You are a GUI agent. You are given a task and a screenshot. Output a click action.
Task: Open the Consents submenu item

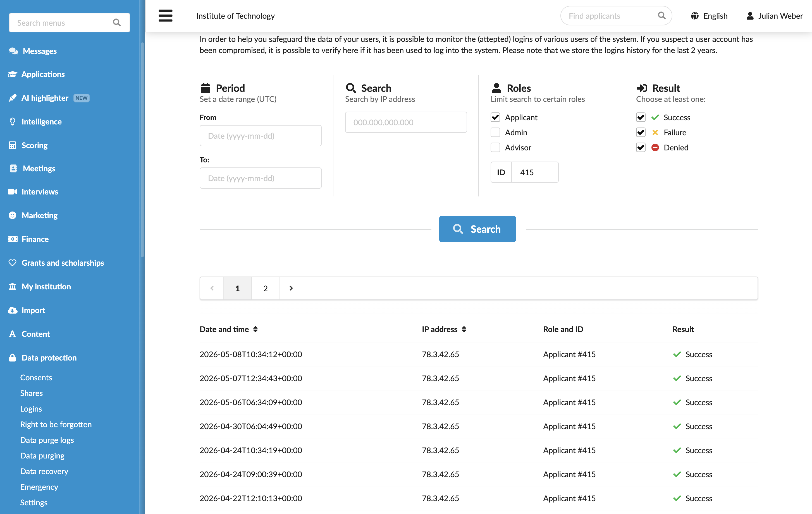tap(36, 378)
